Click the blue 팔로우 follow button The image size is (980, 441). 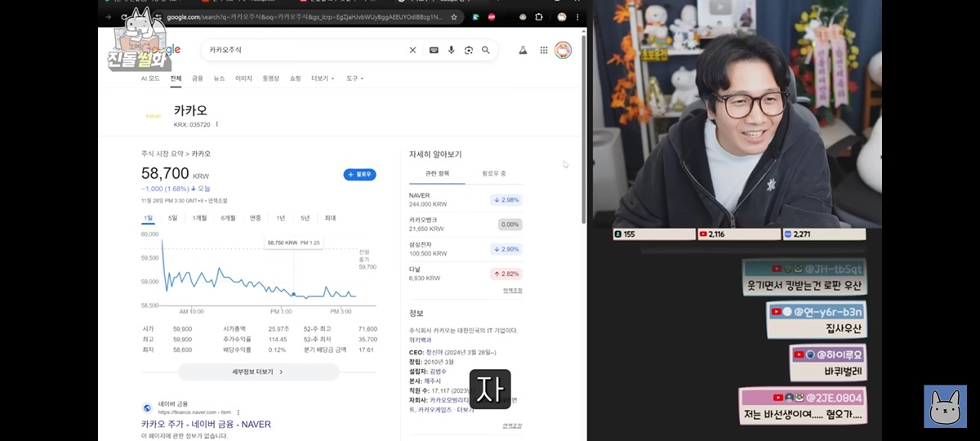[359, 174]
